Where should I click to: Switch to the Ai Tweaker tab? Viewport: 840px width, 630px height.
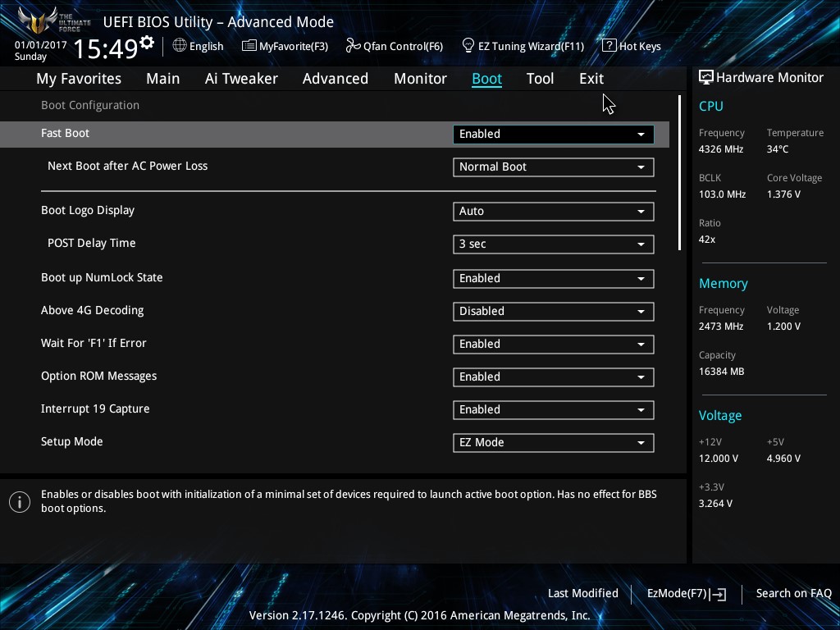241,78
